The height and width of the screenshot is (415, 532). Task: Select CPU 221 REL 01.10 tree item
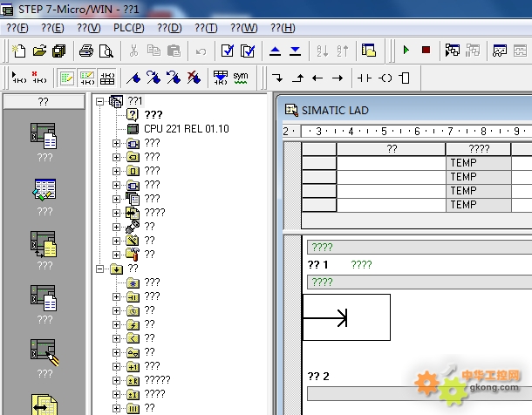[x=187, y=129]
